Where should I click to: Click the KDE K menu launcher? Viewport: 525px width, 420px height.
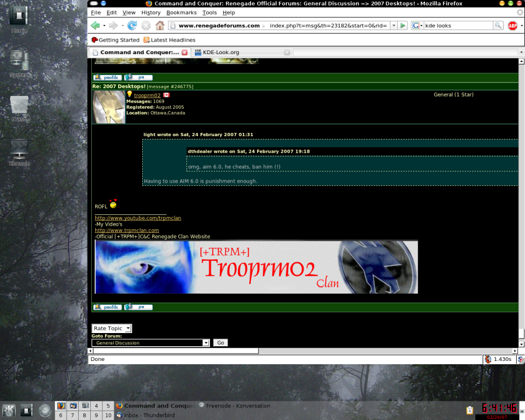tap(9, 410)
